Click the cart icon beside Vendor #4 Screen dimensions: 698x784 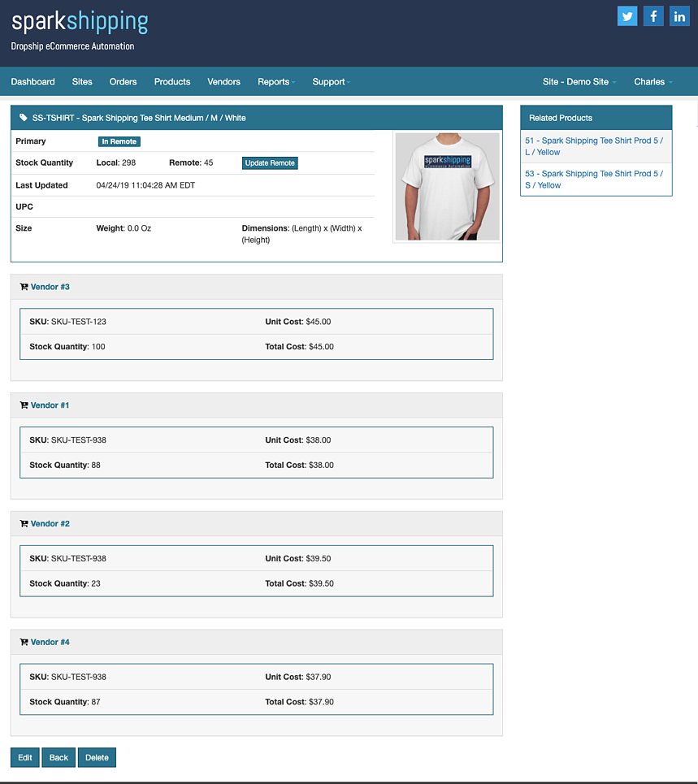click(x=24, y=643)
